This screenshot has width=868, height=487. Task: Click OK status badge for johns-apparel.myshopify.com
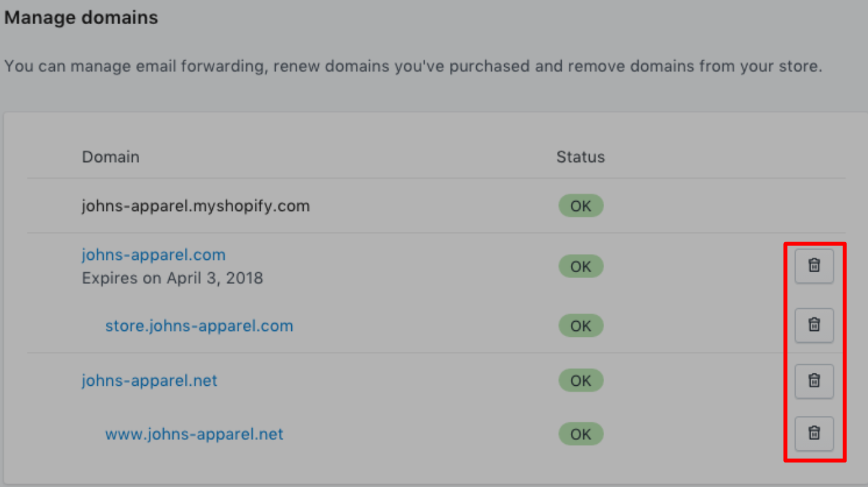[x=581, y=206]
